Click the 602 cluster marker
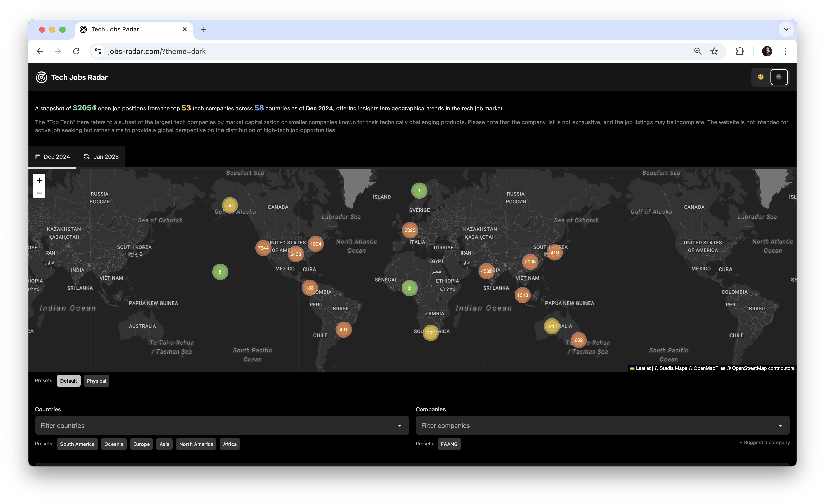Screen dimensions: 825x504 579,340
